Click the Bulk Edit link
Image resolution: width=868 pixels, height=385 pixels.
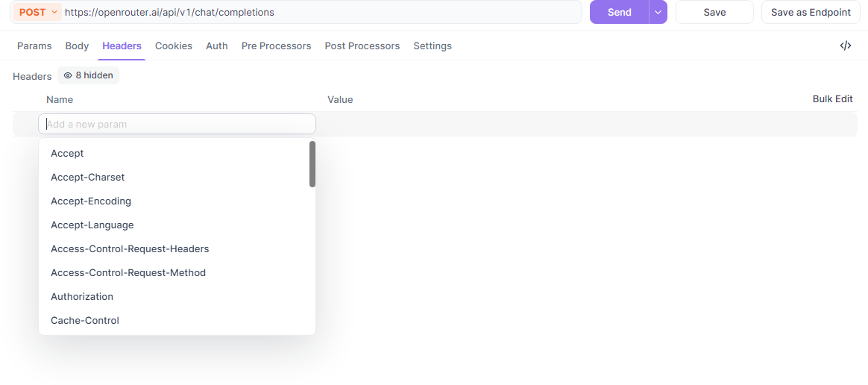coord(832,99)
